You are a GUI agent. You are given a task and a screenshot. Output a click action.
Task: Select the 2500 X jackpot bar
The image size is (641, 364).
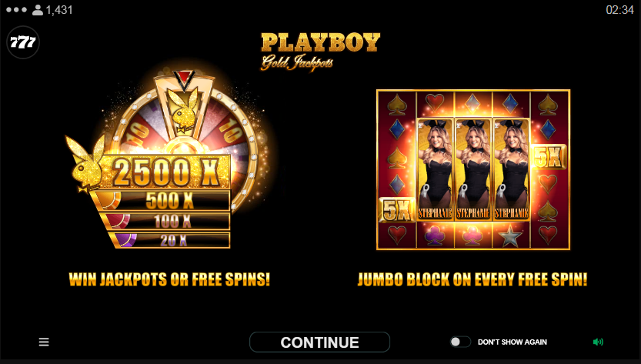(x=165, y=172)
